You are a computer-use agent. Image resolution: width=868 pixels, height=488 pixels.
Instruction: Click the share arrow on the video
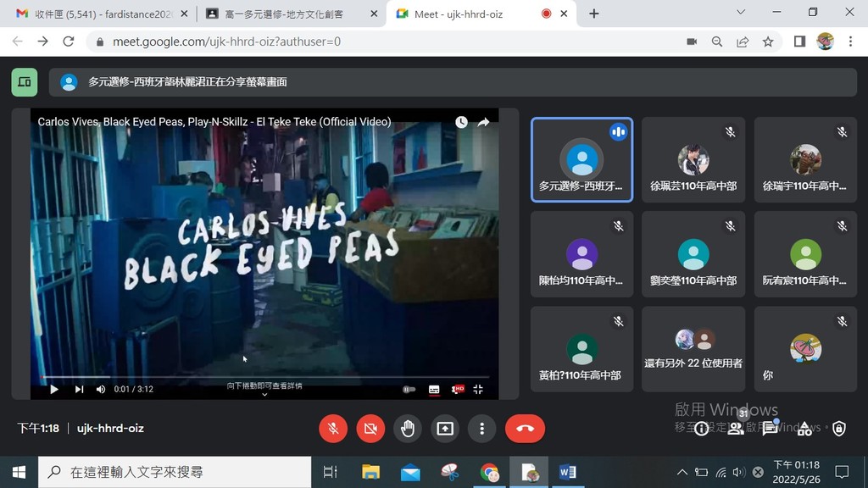coord(483,122)
